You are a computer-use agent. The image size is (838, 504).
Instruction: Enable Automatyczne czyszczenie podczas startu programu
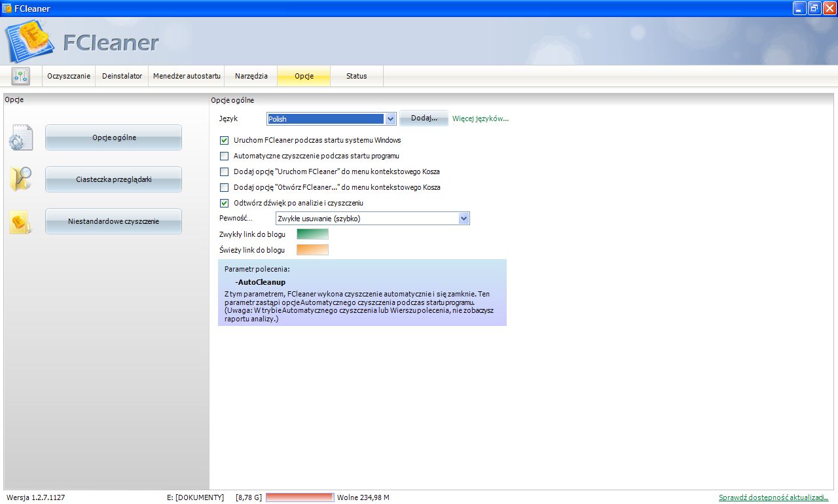[225, 156]
